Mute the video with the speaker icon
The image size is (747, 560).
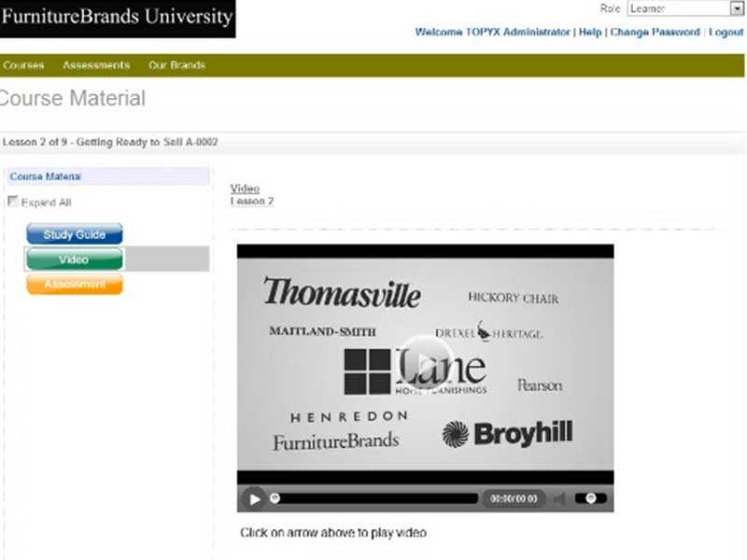point(559,498)
